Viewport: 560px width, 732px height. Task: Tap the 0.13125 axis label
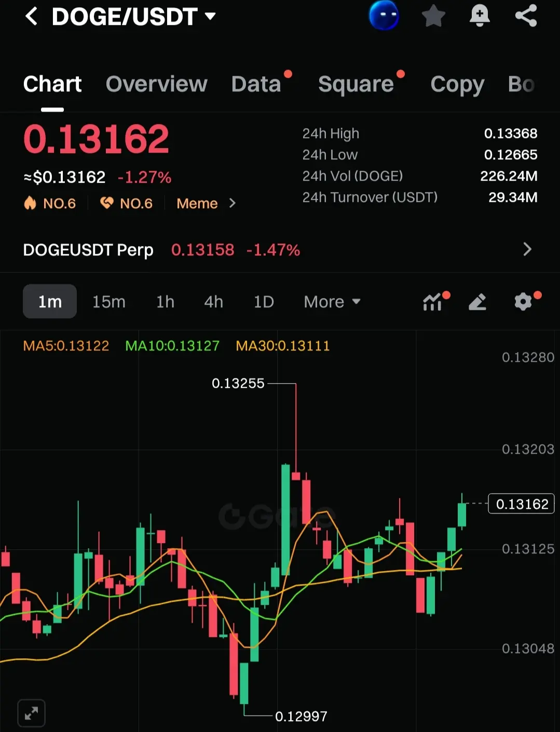528,549
